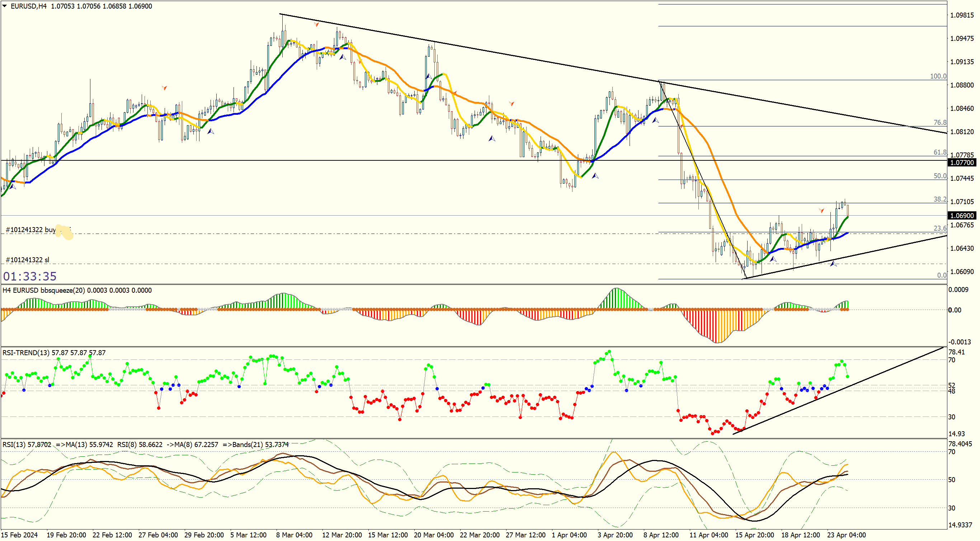The width and height of the screenshot is (980, 541).
Task: Click the blue arrow below the 3 Apr low
Action: [x=595, y=176]
